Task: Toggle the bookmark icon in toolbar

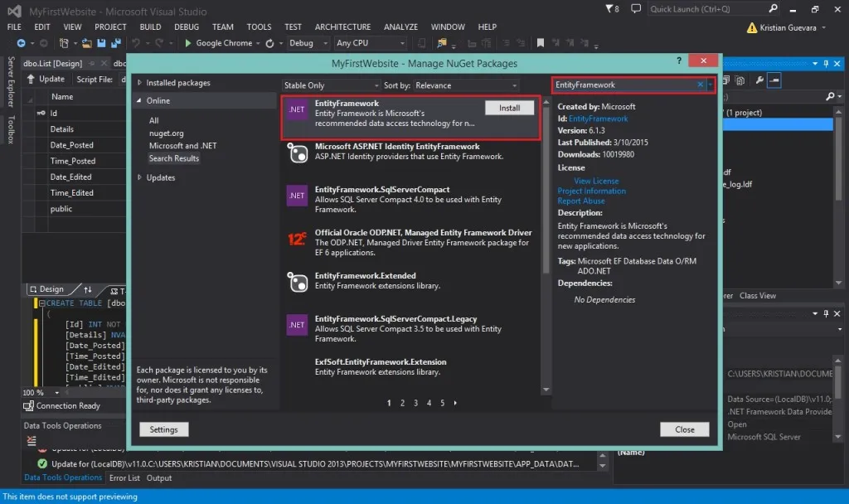Action: click(x=541, y=43)
